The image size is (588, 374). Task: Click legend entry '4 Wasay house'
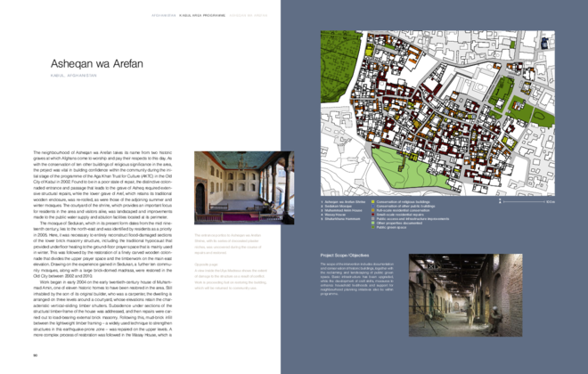point(333,215)
